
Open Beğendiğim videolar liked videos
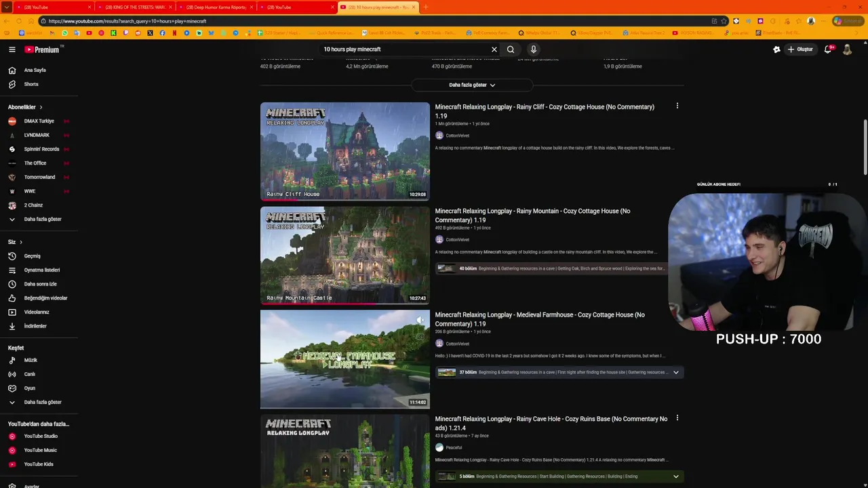(45, 298)
